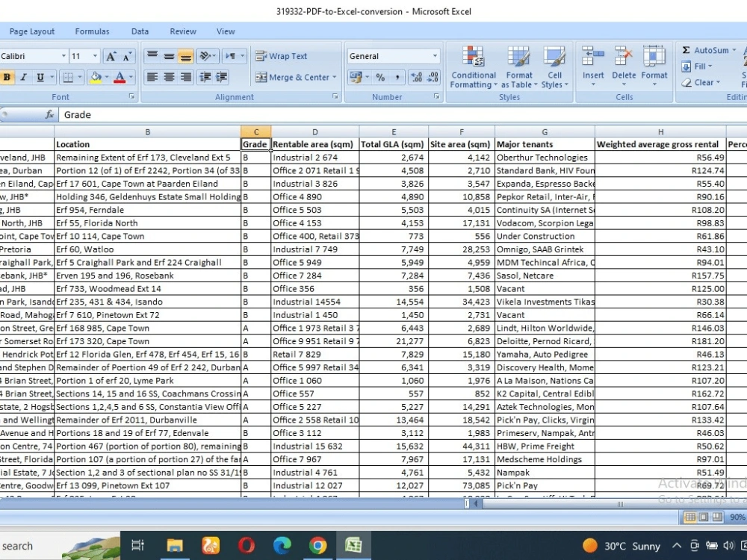The width and height of the screenshot is (747, 560).
Task: Open Format as Table gallery
Action: point(519,67)
